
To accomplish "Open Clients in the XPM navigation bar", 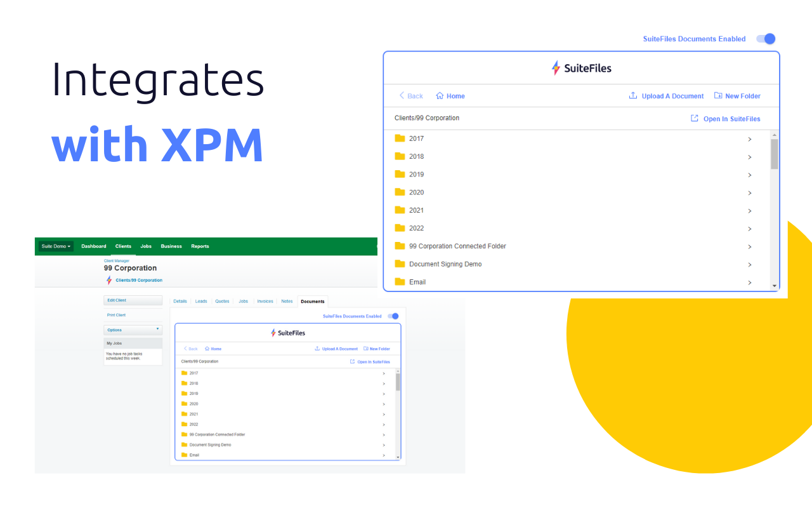I will [x=123, y=246].
